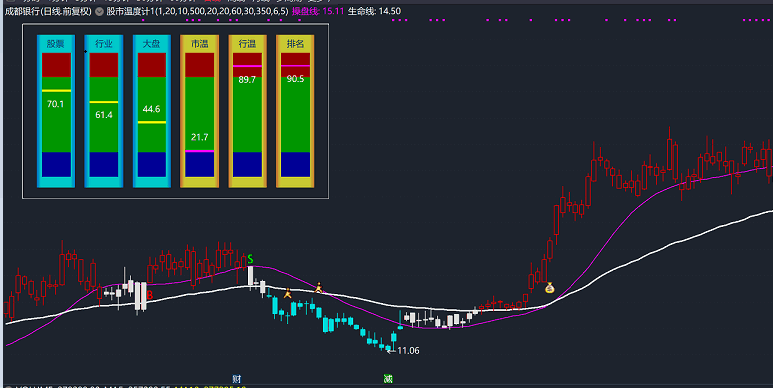
Task: Click the 减 marker on time axis
Action: tap(388, 379)
